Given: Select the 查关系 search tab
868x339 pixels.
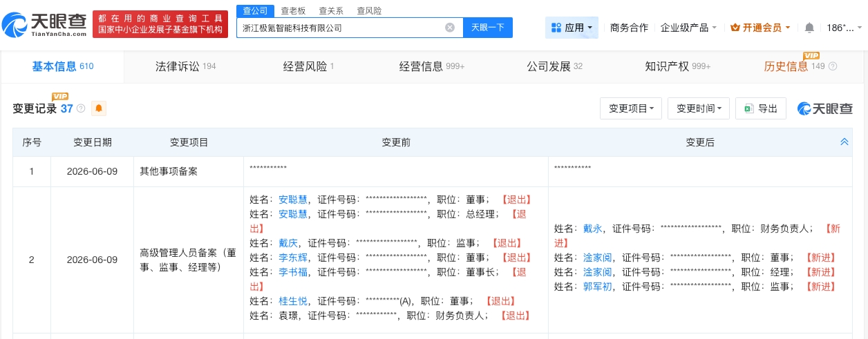Looking at the screenshot, I should coord(331,10).
